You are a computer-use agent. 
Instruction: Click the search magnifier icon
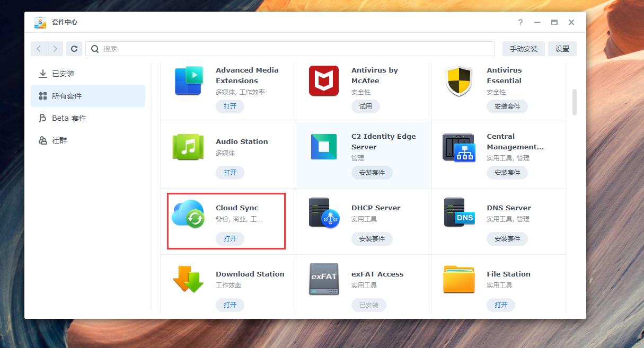tap(95, 49)
